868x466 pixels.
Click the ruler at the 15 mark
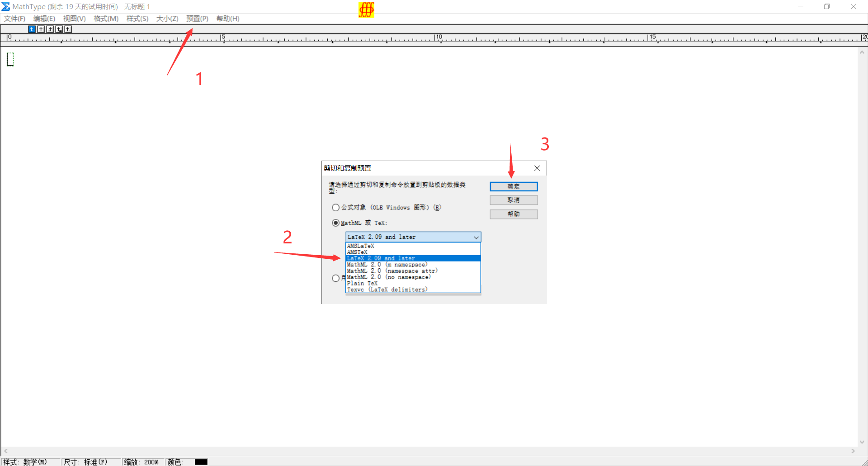tap(651, 38)
